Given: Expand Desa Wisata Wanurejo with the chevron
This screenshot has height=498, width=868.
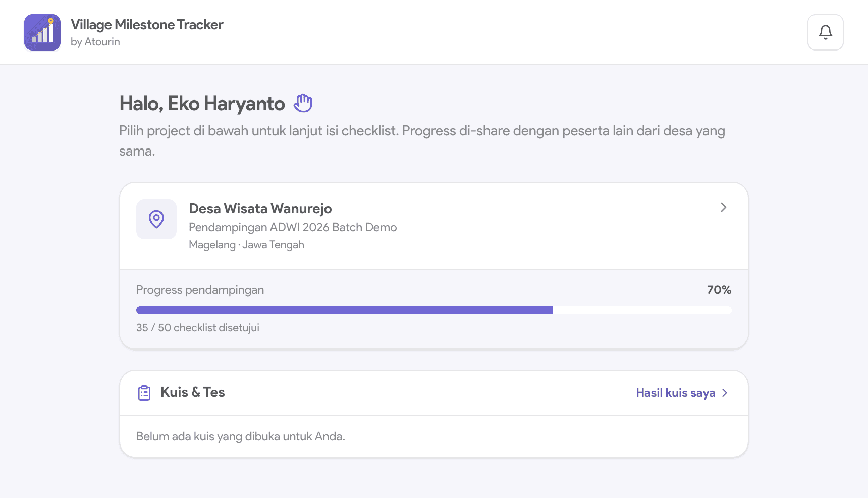Looking at the screenshot, I should point(723,207).
